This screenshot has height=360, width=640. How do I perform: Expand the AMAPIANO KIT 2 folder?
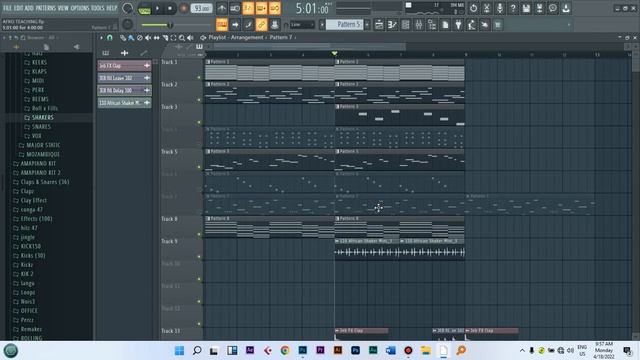pyautogui.click(x=40, y=173)
